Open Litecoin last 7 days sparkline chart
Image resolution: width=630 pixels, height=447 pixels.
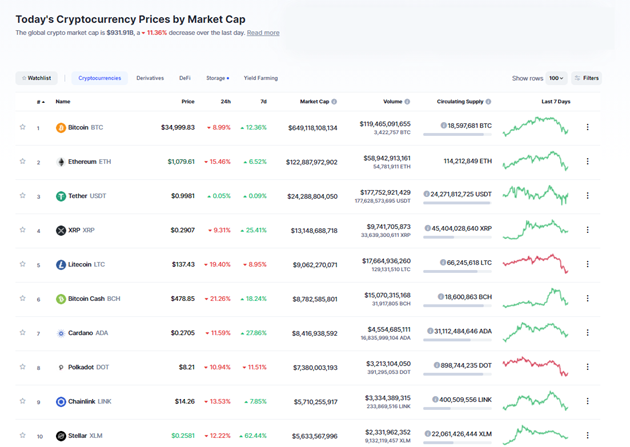point(536,263)
